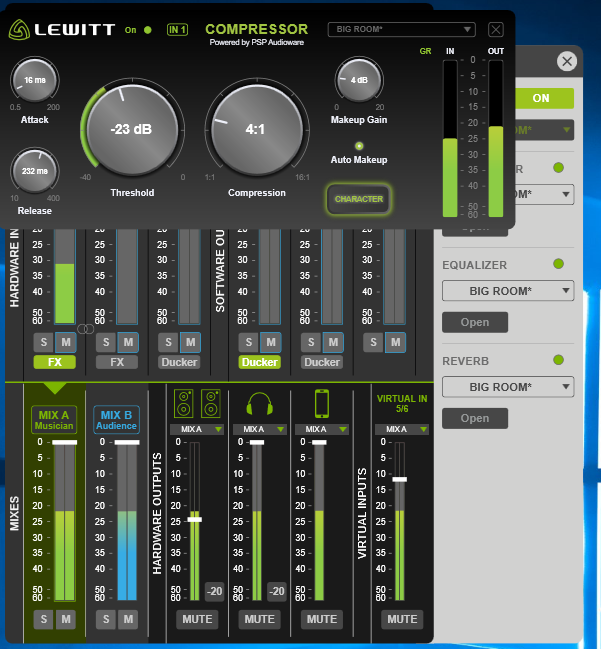The height and width of the screenshot is (649, 601).
Task: Click the LEWITT logo icon
Action: click(x=19, y=30)
